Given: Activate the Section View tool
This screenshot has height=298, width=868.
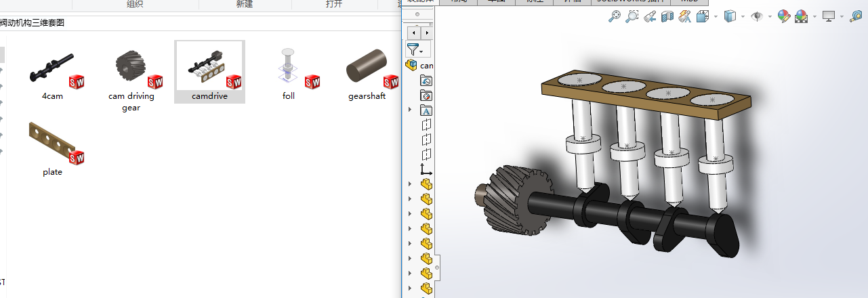Looking at the screenshot, I should pos(667,16).
